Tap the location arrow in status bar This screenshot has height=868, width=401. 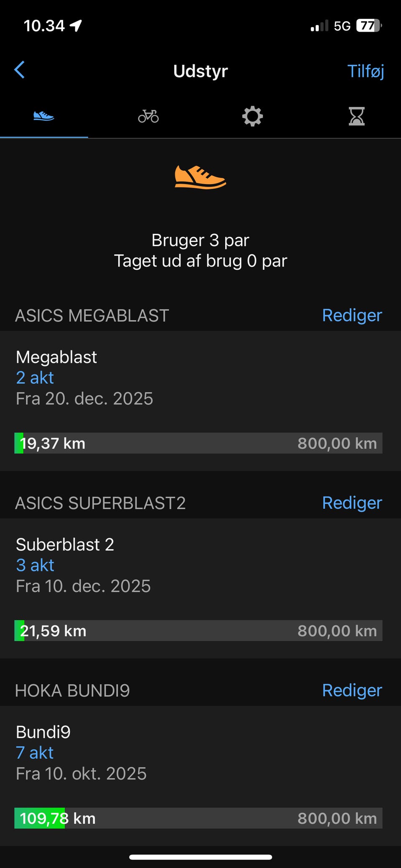click(76, 26)
